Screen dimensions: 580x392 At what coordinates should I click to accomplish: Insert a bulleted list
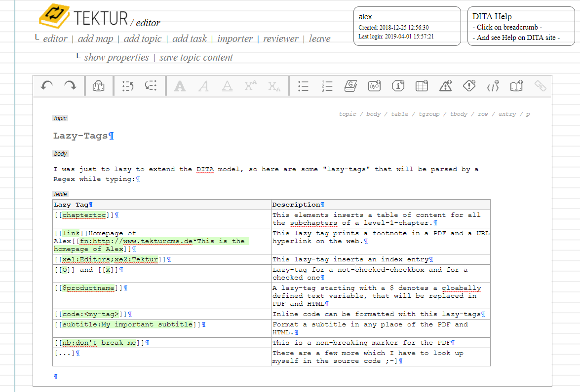point(303,86)
